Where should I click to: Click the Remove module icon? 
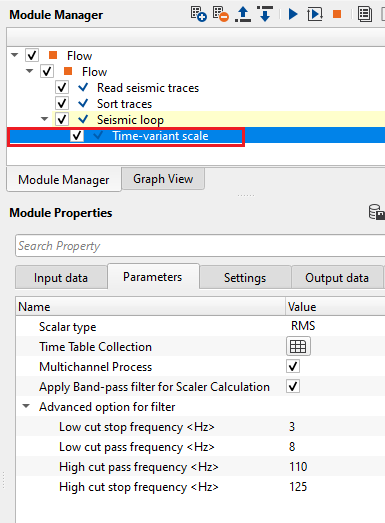[221, 14]
